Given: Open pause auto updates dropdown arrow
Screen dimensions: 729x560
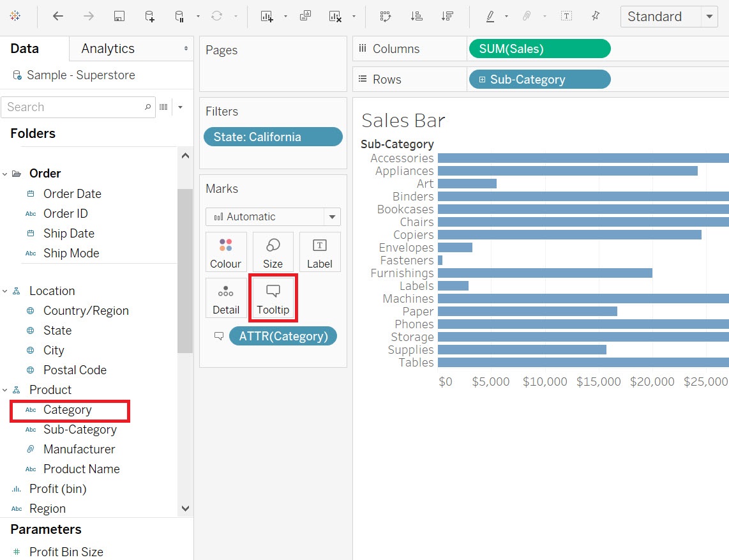Looking at the screenshot, I should pyautogui.click(x=198, y=16).
